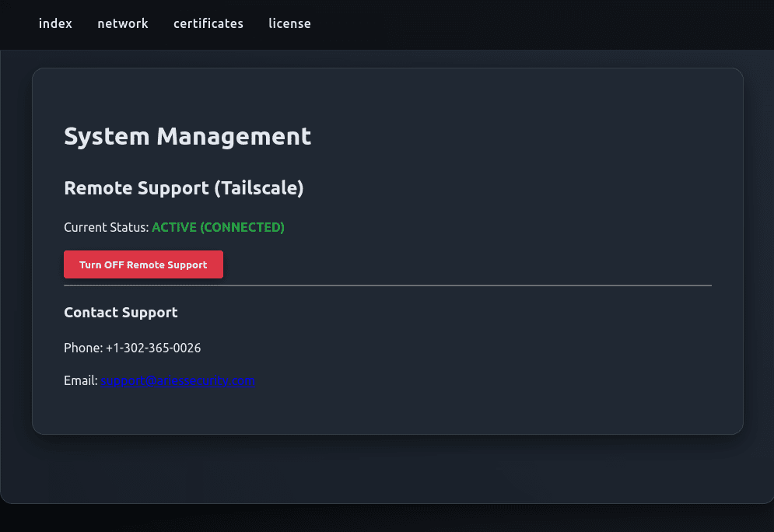Image resolution: width=774 pixels, height=532 pixels.
Task: Click the support email address link
Action: pyautogui.click(x=177, y=380)
